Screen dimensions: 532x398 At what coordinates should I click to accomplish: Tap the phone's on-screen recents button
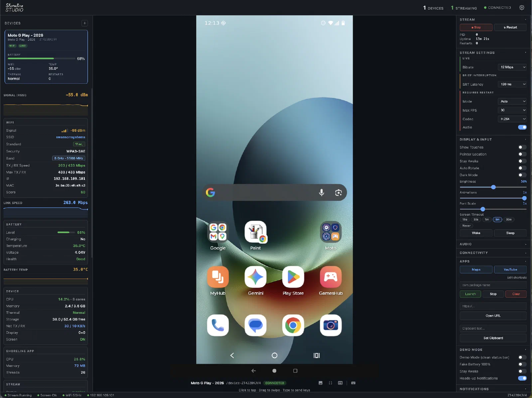(317, 355)
